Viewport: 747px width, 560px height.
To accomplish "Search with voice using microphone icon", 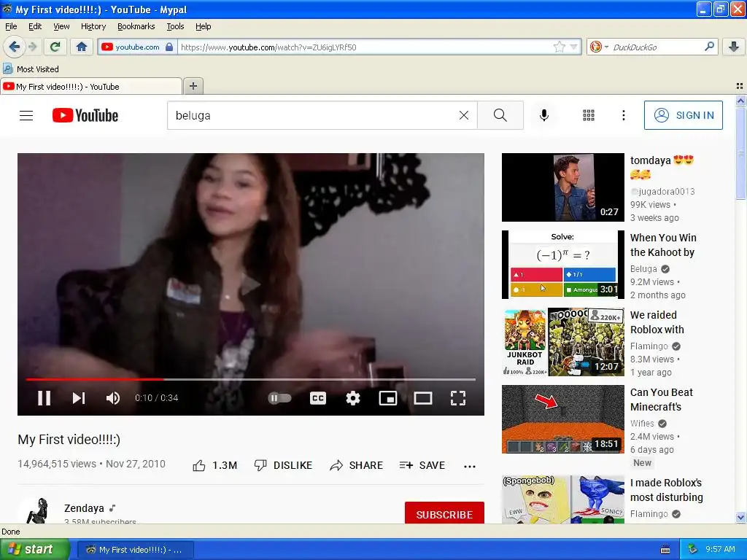I will (544, 115).
